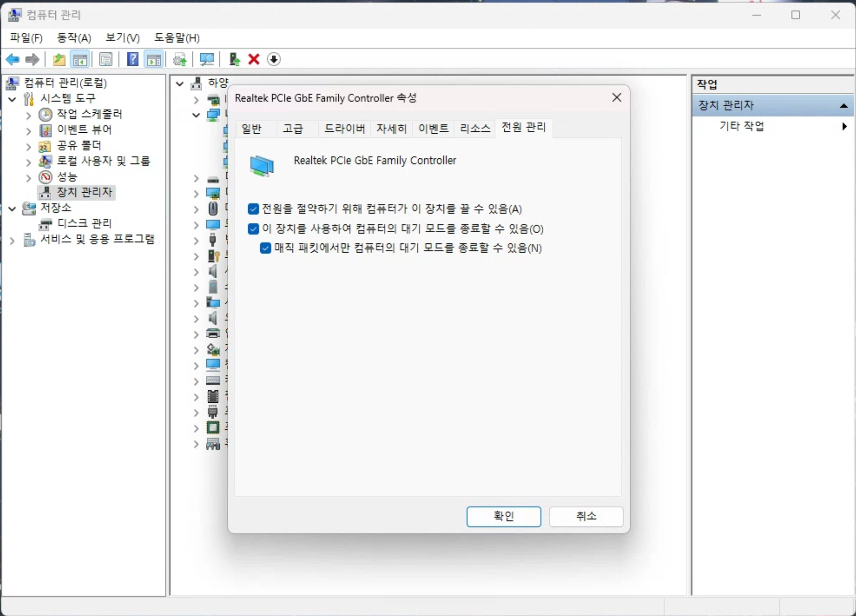Toggle magic packet only wake checkbox

point(265,248)
